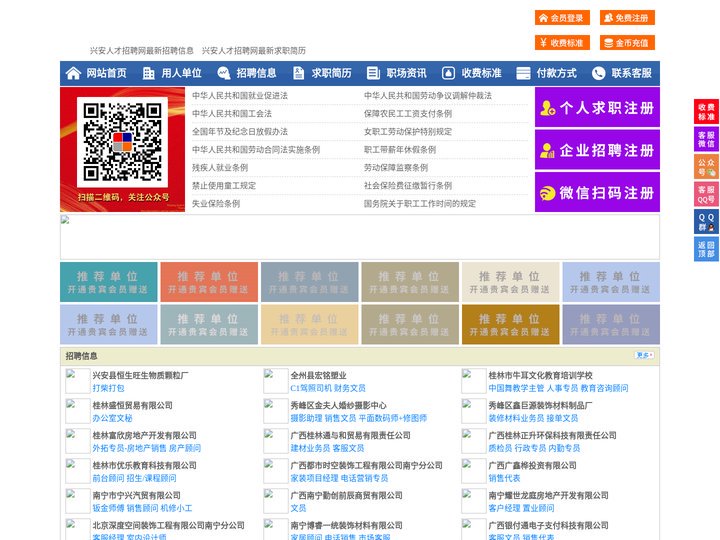Open 失业保险条例 link
This screenshot has width=720, height=540.
[x=216, y=203]
